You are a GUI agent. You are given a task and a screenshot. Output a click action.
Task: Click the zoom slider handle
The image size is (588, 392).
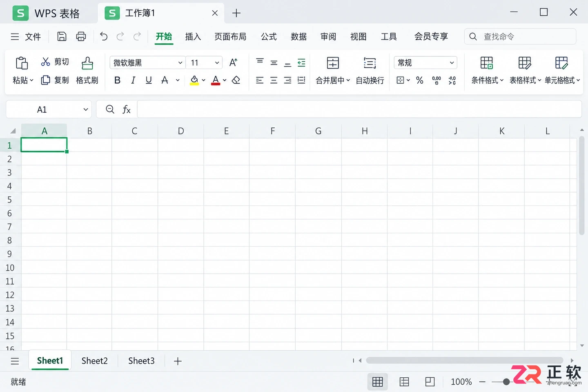506,382
